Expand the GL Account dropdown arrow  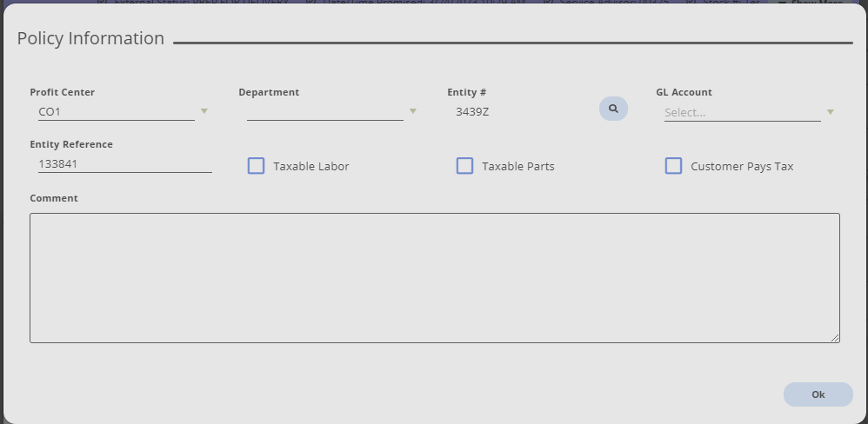tap(831, 112)
